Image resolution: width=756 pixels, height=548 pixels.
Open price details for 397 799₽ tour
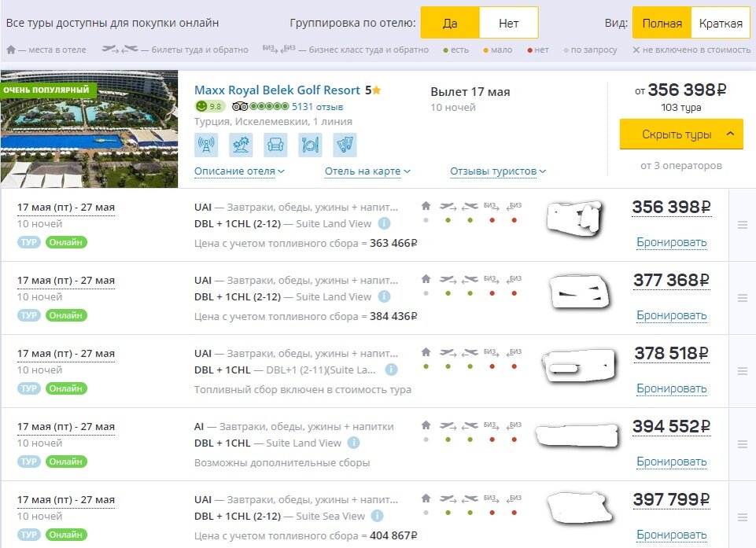(x=671, y=500)
